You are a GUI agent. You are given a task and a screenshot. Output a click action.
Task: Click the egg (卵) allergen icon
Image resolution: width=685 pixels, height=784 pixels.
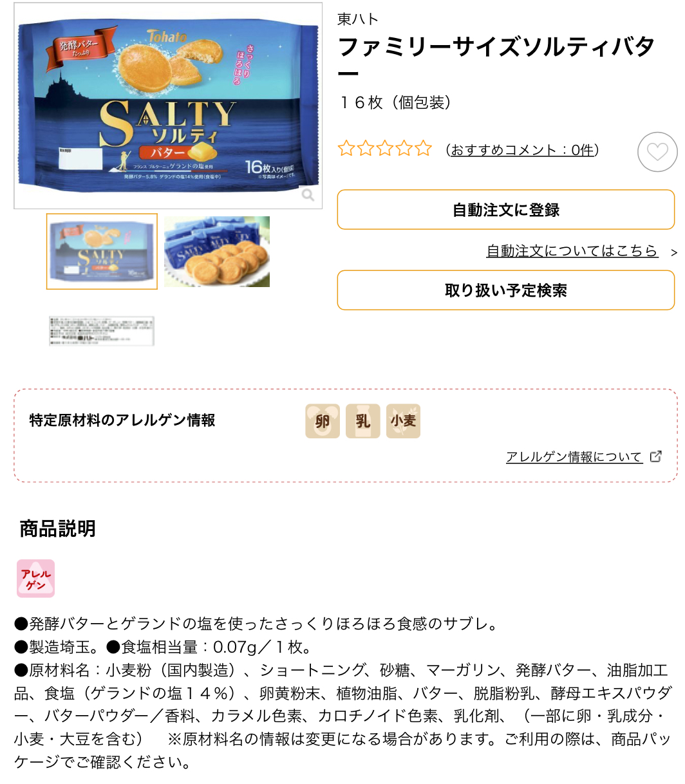(x=323, y=421)
